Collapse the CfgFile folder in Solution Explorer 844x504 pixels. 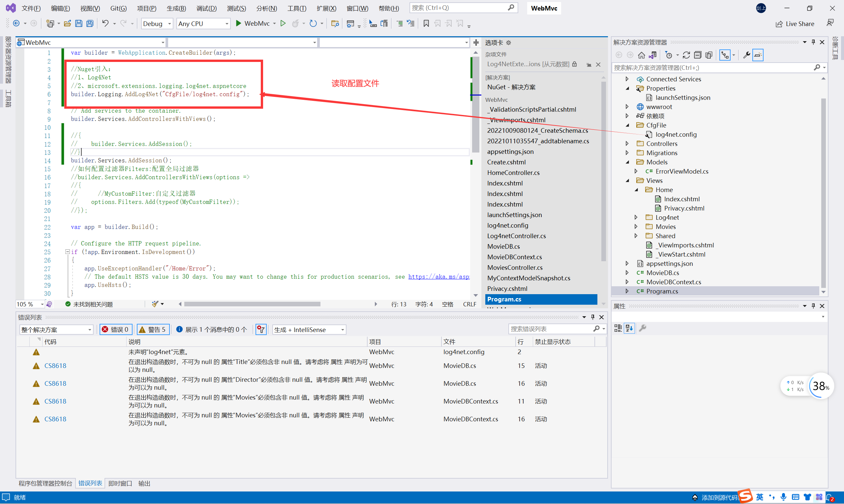coord(627,125)
